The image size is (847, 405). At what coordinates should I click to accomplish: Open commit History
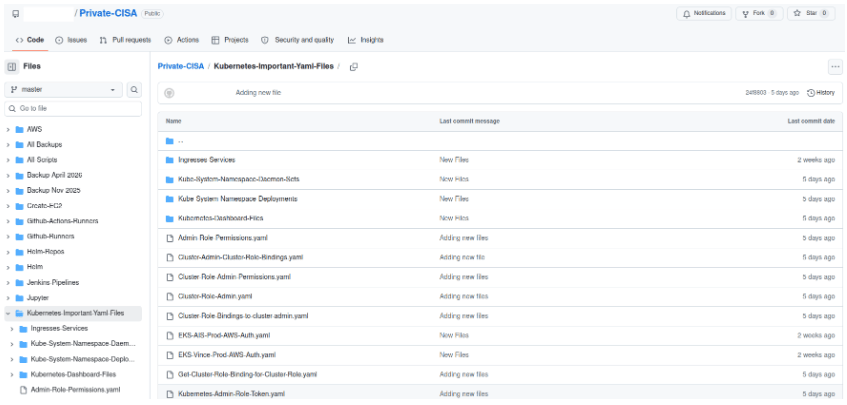(821, 93)
